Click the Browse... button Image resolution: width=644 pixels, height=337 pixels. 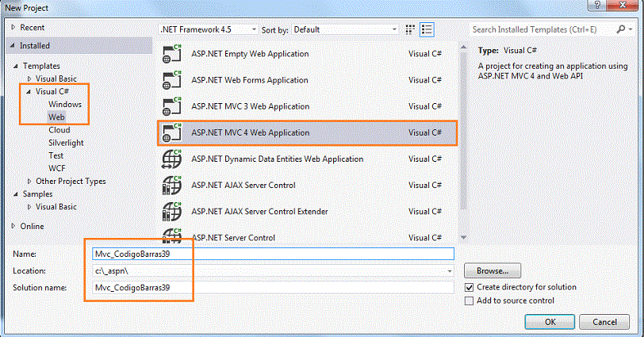point(493,271)
